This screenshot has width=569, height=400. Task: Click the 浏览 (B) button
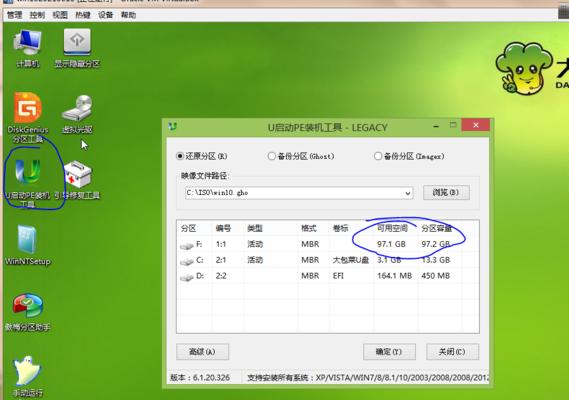(446, 192)
